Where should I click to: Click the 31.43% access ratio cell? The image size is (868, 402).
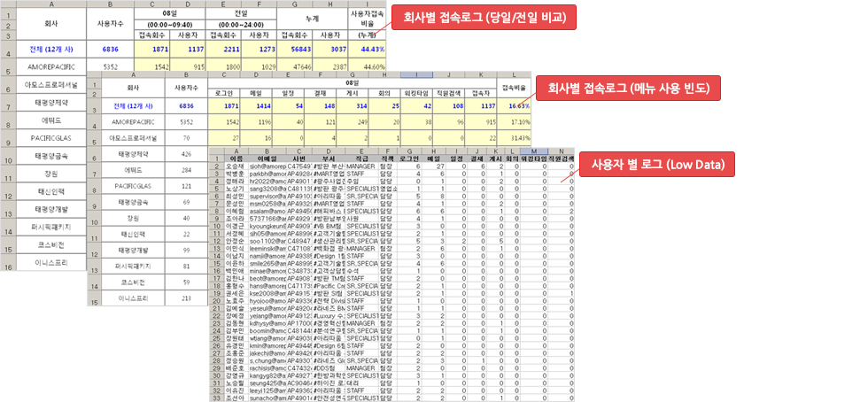(x=515, y=138)
